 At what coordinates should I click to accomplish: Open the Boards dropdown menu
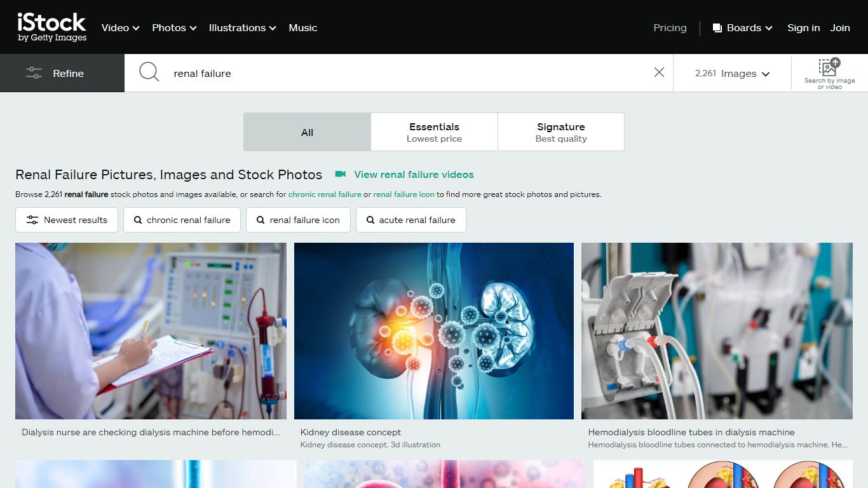743,28
